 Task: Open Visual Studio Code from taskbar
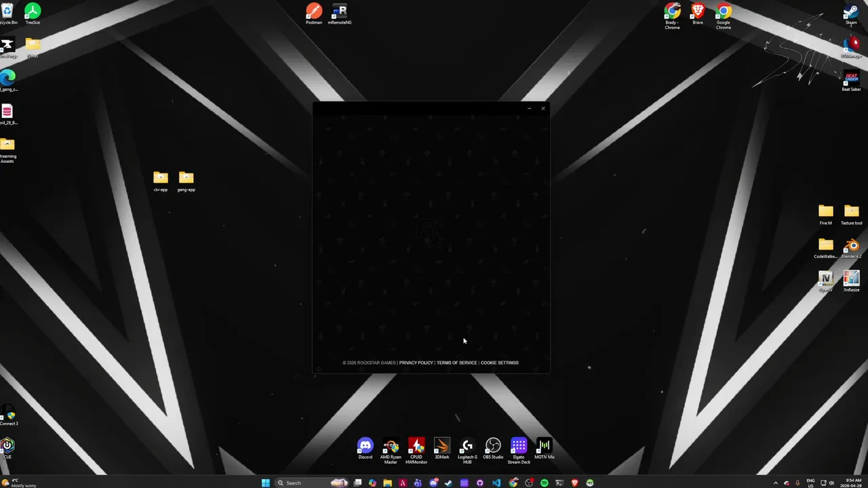(496, 483)
